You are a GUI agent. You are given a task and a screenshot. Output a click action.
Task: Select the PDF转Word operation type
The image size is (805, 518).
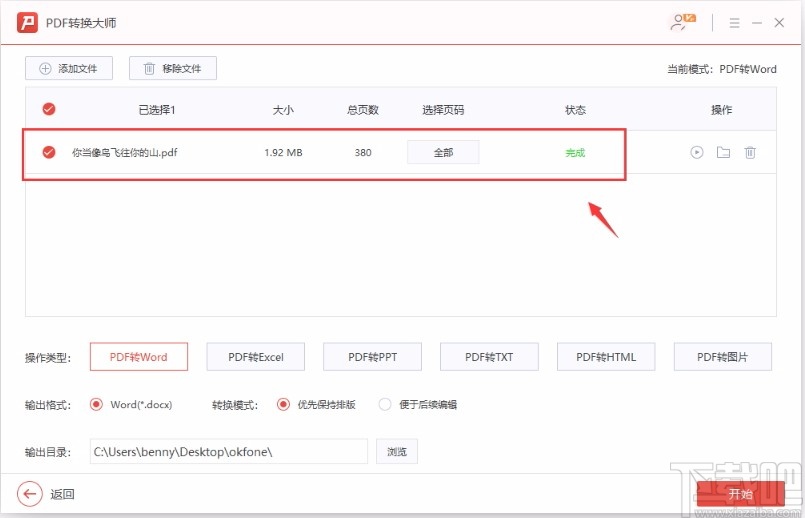click(139, 357)
